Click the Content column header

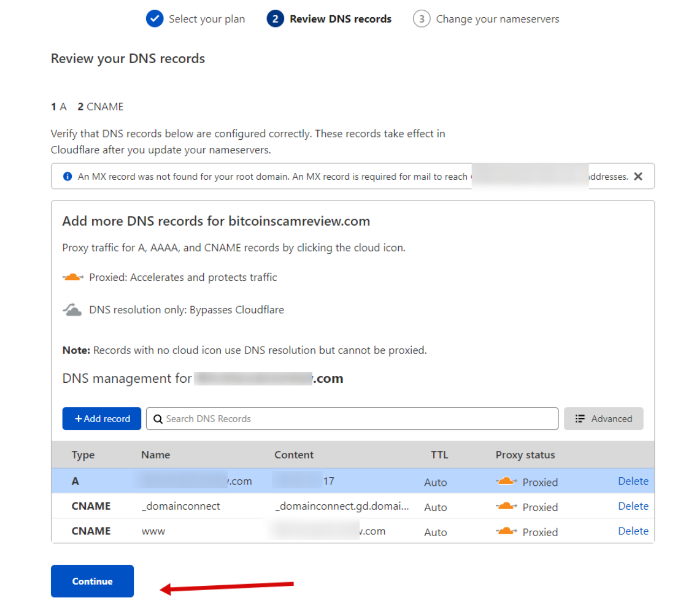(294, 455)
